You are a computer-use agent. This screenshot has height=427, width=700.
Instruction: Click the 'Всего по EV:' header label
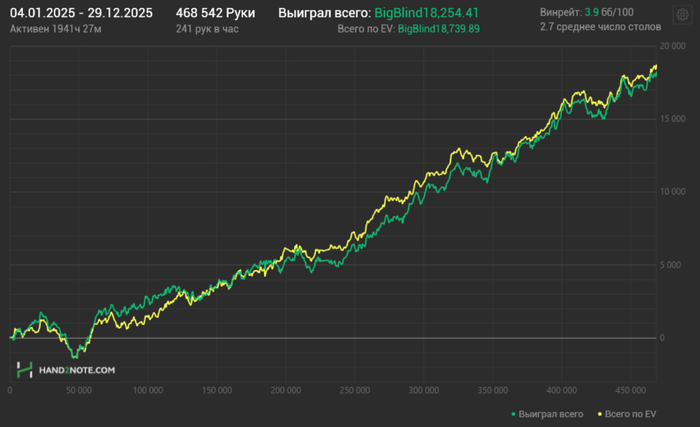[367, 29]
